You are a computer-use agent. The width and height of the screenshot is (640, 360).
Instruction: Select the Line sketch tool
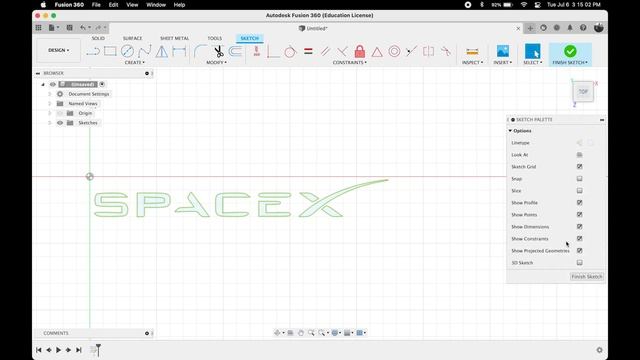pyautogui.click(x=93, y=51)
